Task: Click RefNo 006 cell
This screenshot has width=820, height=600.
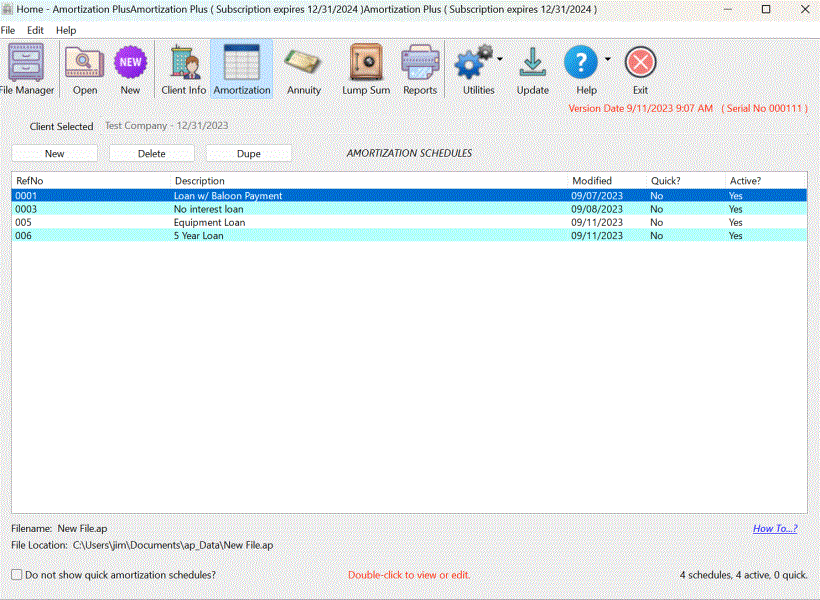Action: pos(24,236)
